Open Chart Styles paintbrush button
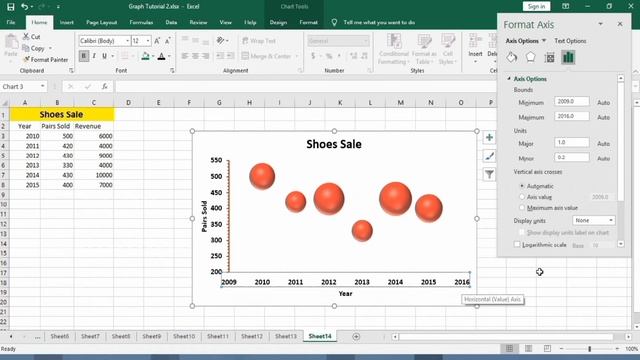This screenshot has height=360, width=640. [x=489, y=156]
